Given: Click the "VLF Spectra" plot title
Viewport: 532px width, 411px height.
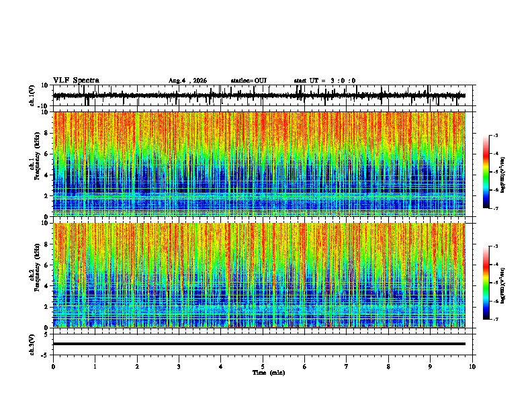Looking at the screenshot, I should (76, 81).
